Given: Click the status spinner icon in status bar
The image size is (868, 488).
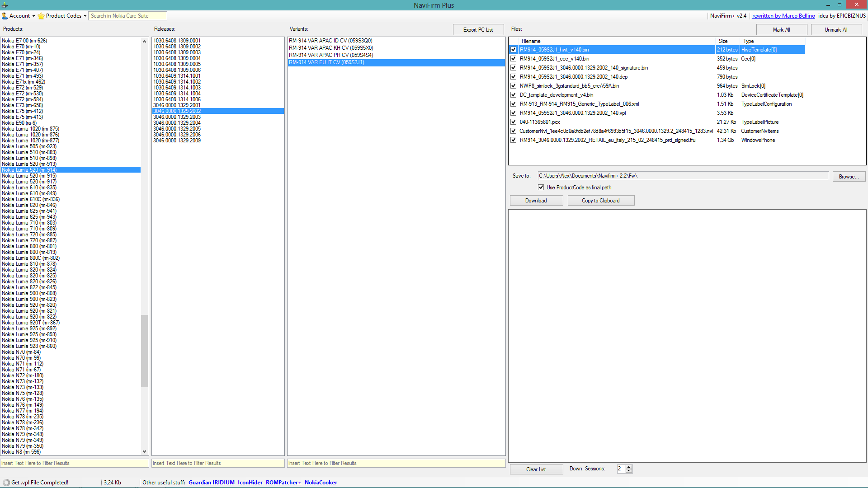Looking at the screenshot, I should [x=6, y=483].
